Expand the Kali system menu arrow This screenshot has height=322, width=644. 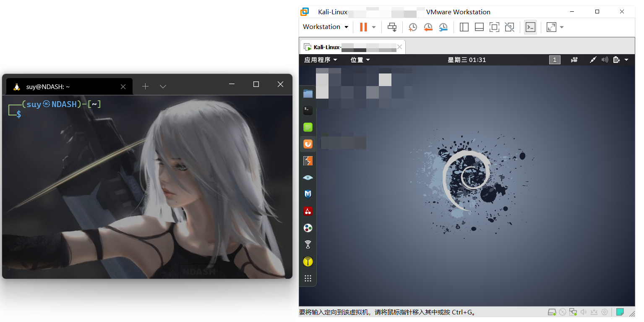click(626, 60)
